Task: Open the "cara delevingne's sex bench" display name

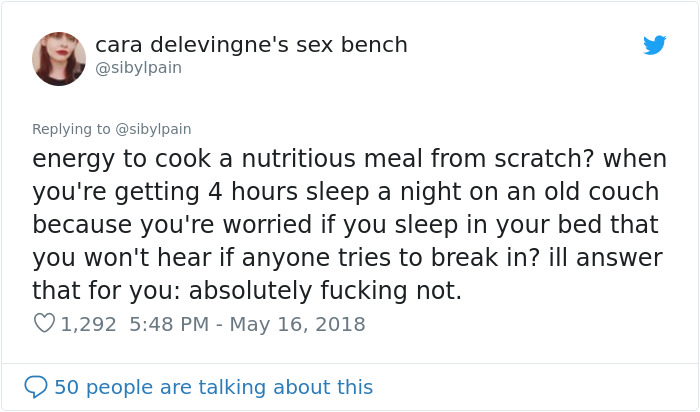Action: point(251,45)
